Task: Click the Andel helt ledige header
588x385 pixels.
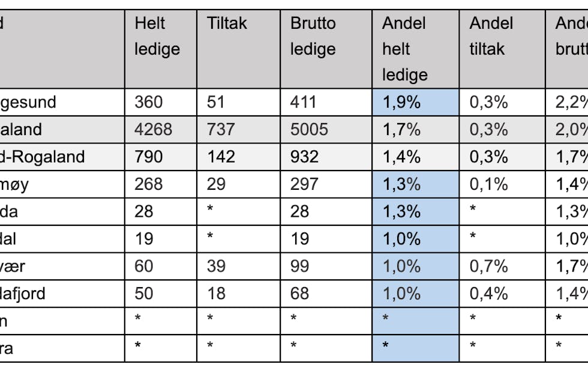Action: (x=405, y=49)
